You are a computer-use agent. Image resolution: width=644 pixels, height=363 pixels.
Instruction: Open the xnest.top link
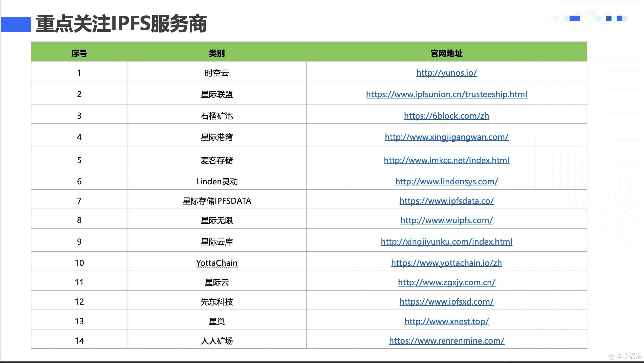click(446, 321)
